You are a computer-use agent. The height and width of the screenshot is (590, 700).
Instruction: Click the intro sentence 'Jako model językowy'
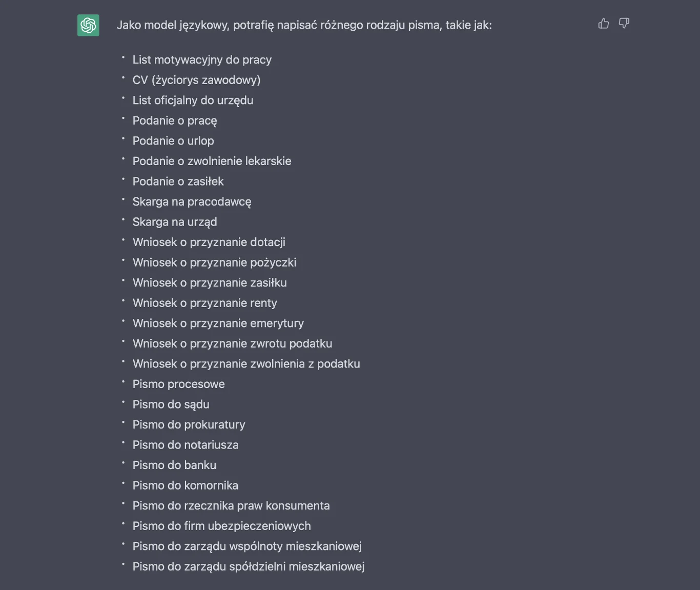tap(304, 25)
